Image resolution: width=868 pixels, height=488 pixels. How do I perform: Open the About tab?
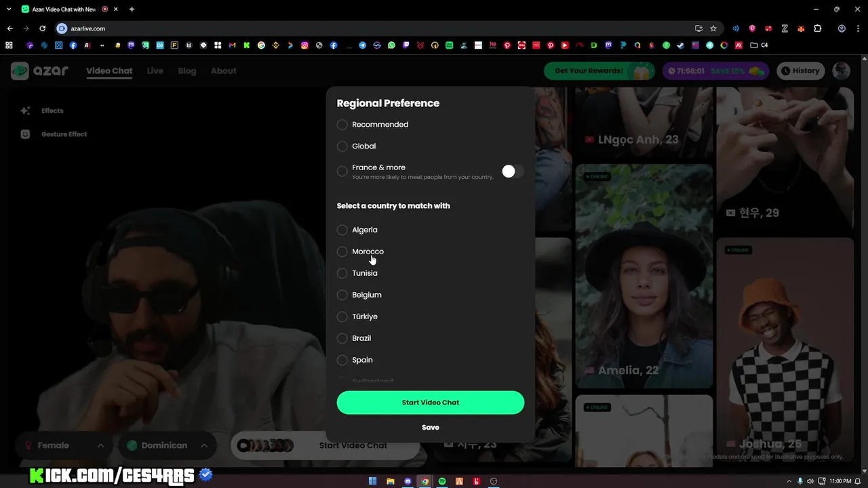[x=223, y=70]
